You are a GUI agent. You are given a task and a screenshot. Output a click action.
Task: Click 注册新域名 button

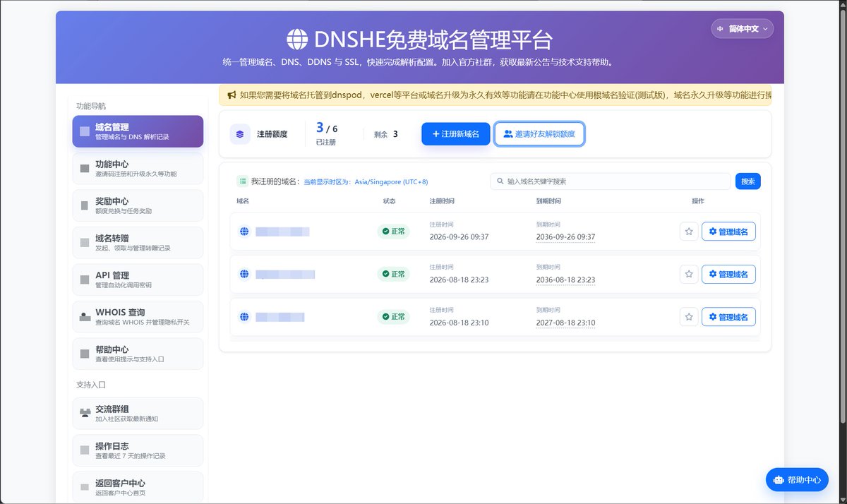pos(455,133)
